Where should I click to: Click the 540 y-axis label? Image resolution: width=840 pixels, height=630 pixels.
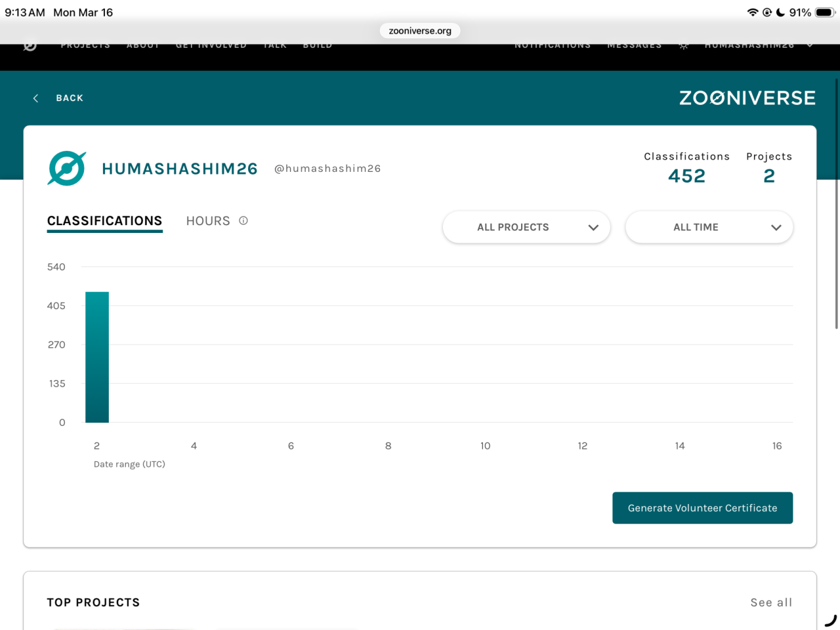coord(56,267)
